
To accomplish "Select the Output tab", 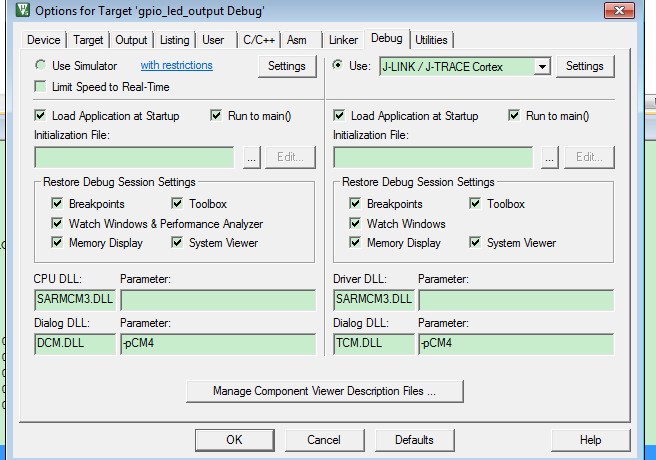I will tap(131, 40).
